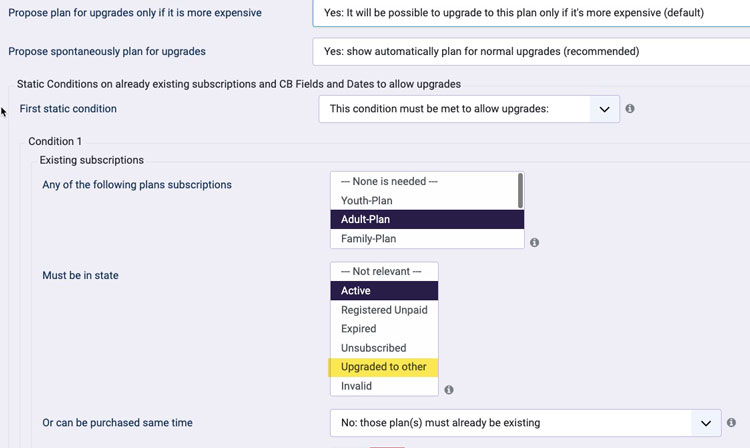This screenshot has width=750, height=448.
Task: Click the plans list scrollbar
Action: pyautogui.click(x=520, y=191)
